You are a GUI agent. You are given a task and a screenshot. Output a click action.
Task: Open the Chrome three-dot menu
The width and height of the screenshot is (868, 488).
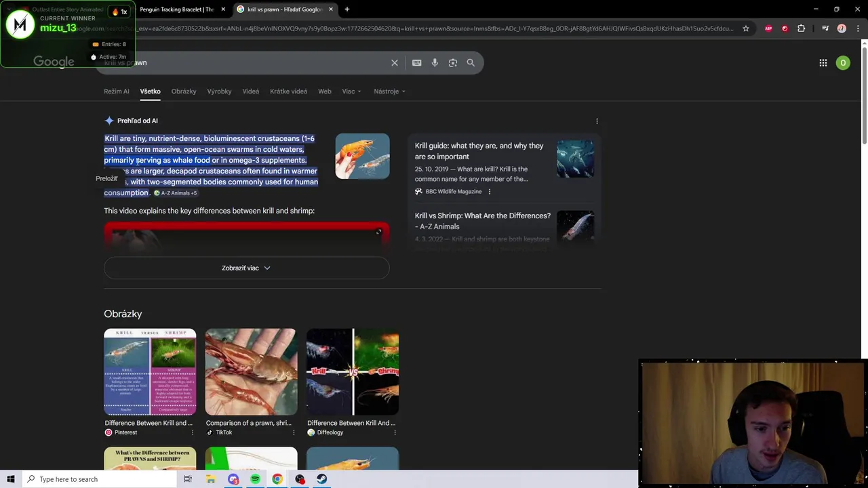pyautogui.click(x=858, y=28)
